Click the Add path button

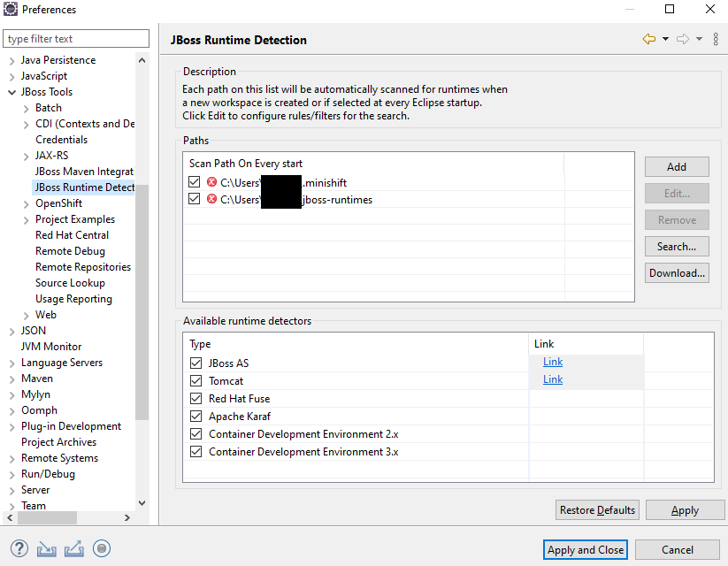coord(677,166)
